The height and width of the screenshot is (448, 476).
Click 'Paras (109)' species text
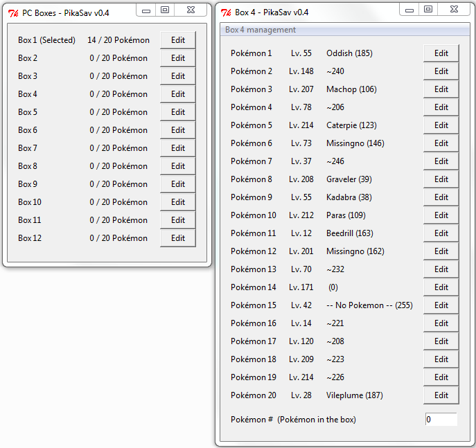[346, 215]
